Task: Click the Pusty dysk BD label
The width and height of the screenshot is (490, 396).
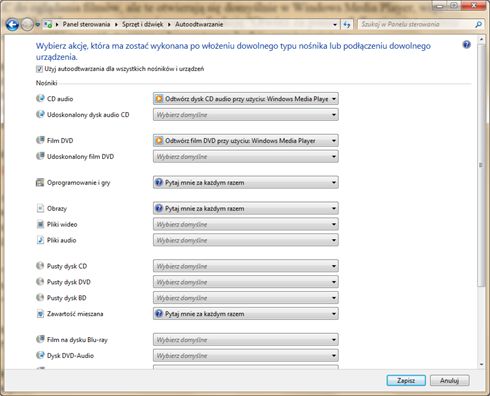Action: (67, 298)
